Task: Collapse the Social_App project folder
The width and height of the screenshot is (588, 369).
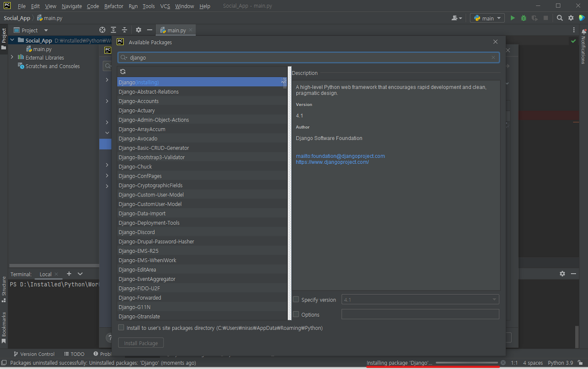Action: [12, 40]
